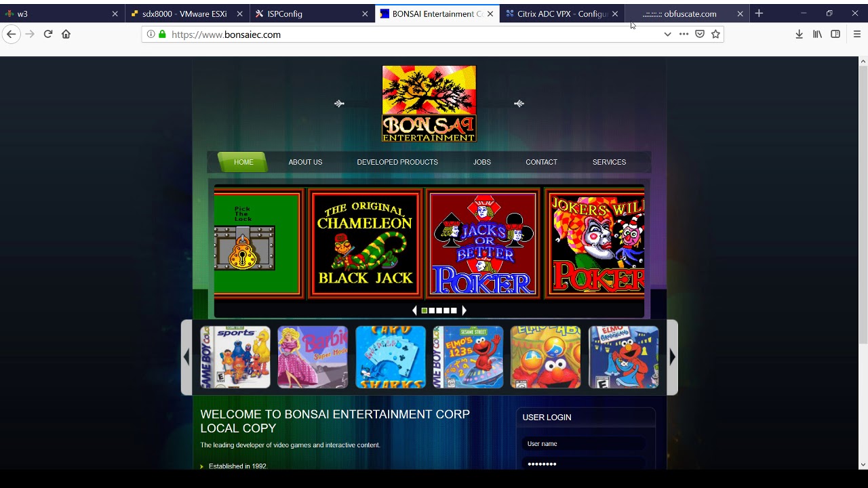Click the Bonsai Entertainment logo
This screenshot has width=868, height=488.
tap(429, 104)
